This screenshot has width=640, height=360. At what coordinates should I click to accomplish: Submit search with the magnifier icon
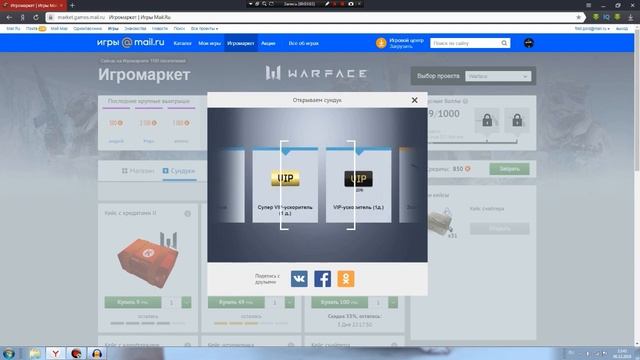(504, 43)
